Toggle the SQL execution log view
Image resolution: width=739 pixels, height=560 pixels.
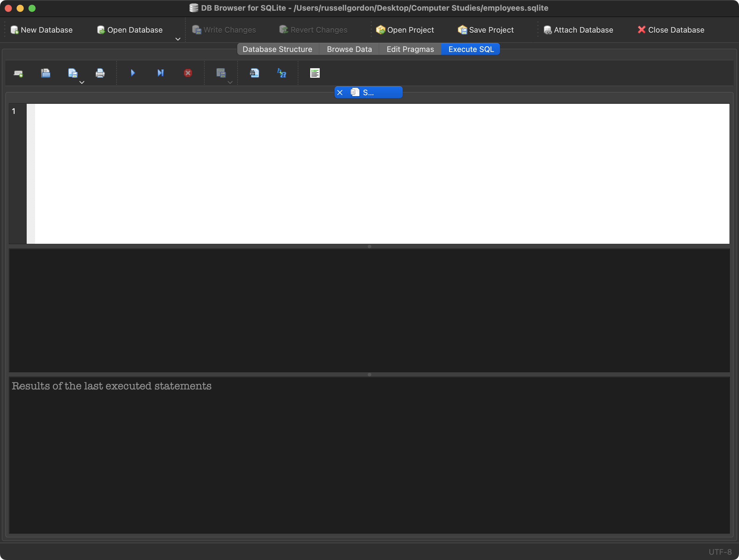[314, 73]
